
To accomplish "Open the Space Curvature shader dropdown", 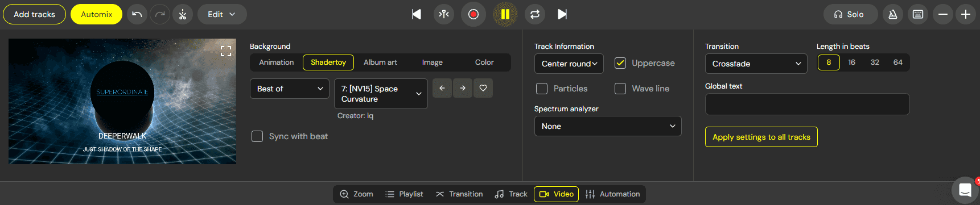I will click(381, 94).
